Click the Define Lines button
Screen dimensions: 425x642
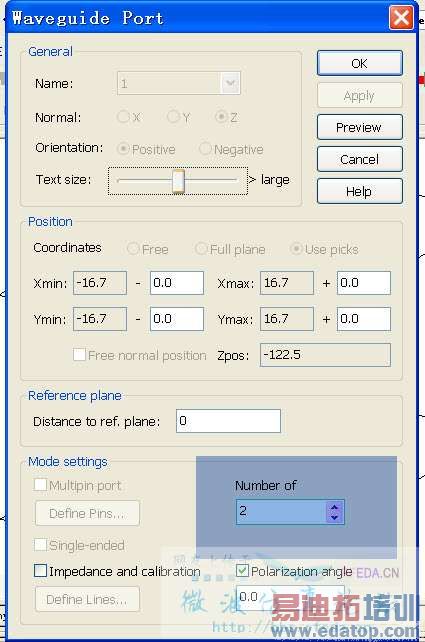point(87,599)
